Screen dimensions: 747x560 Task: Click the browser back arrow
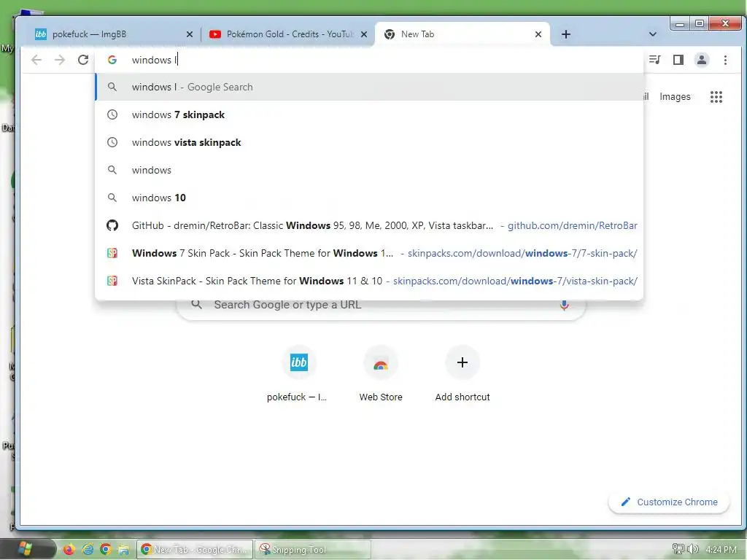pos(36,60)
